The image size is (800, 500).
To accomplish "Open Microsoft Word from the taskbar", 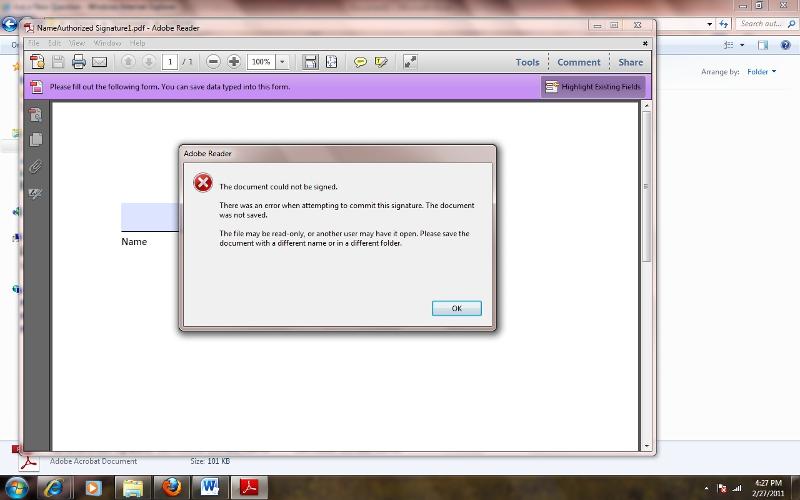I will pos(210,487).
